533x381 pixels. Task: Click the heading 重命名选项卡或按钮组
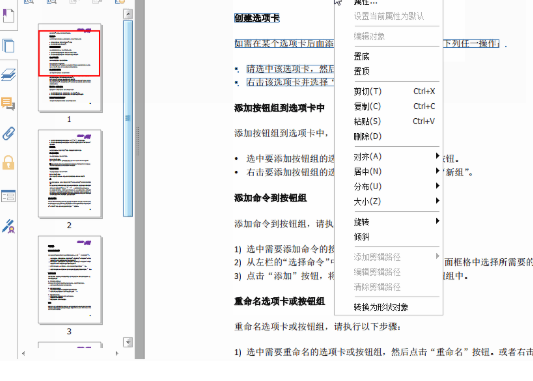pyautogui.click(x=280, y=301)
